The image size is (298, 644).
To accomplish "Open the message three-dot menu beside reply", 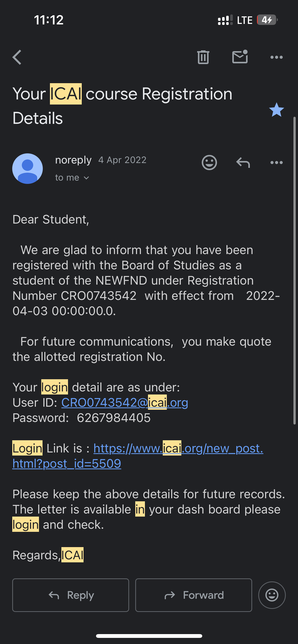I will pyautogui.click(x=276, y=163).
